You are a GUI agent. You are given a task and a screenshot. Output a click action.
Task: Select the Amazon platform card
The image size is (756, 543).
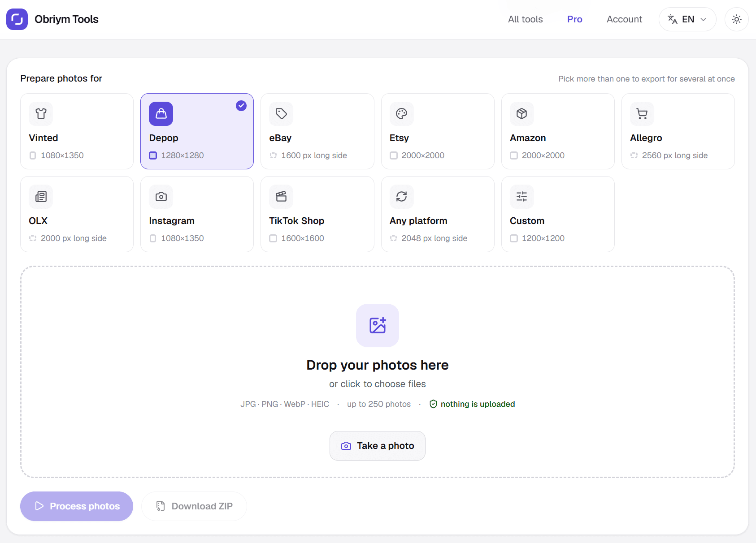coord(558,131)
